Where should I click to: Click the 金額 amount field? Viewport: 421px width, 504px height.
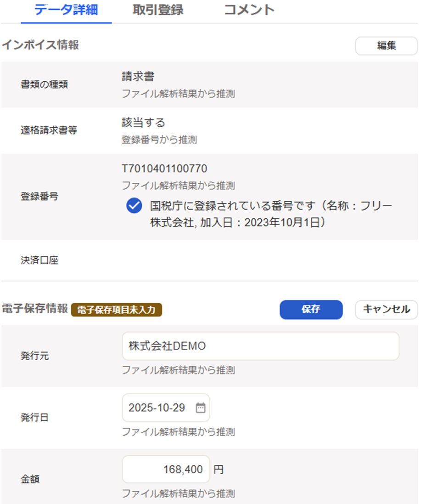pyautogui.click(x=166, y=470)
